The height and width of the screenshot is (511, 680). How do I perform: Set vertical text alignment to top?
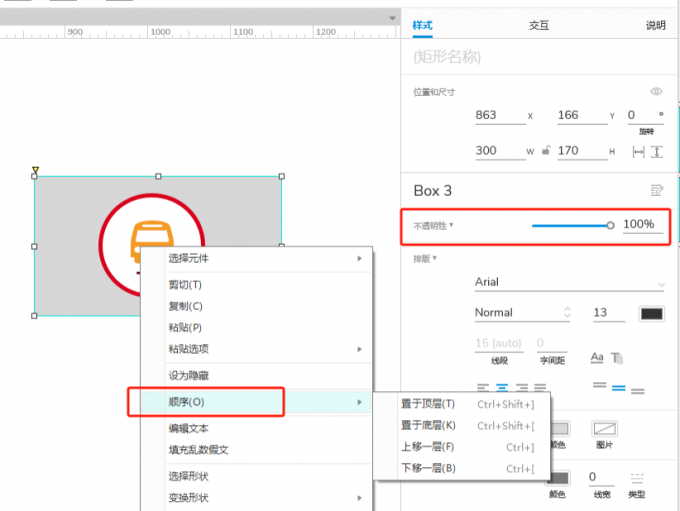(x=599, y=384)
